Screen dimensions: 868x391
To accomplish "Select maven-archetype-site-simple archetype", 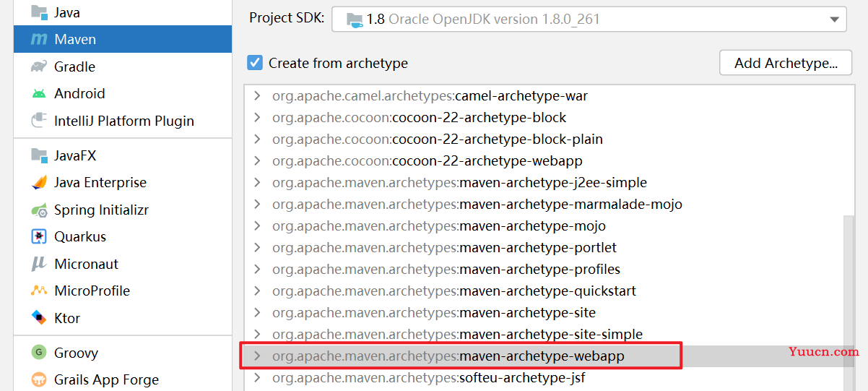I will pyautogui.click(x=457, y=334).
